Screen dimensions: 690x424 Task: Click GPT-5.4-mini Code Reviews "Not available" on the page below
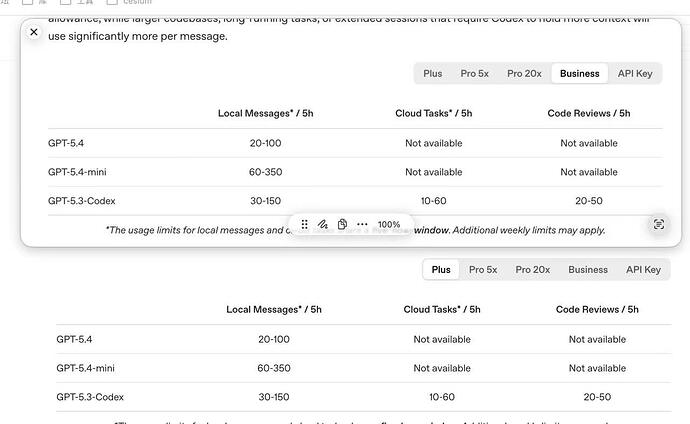point(597,368)
